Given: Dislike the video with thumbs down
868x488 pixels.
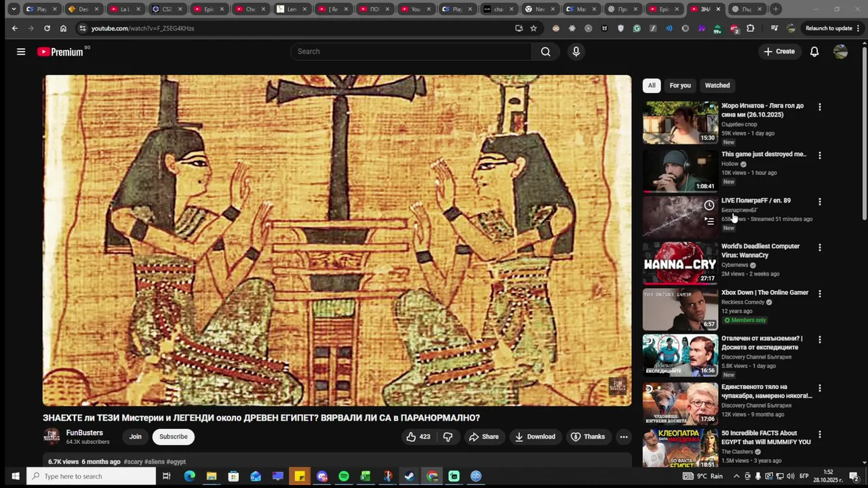Looking at the screenshot, I should [448, 436].
